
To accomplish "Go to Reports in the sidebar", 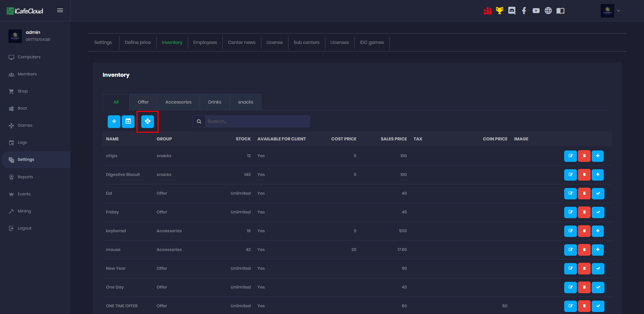I will (25, 177).
